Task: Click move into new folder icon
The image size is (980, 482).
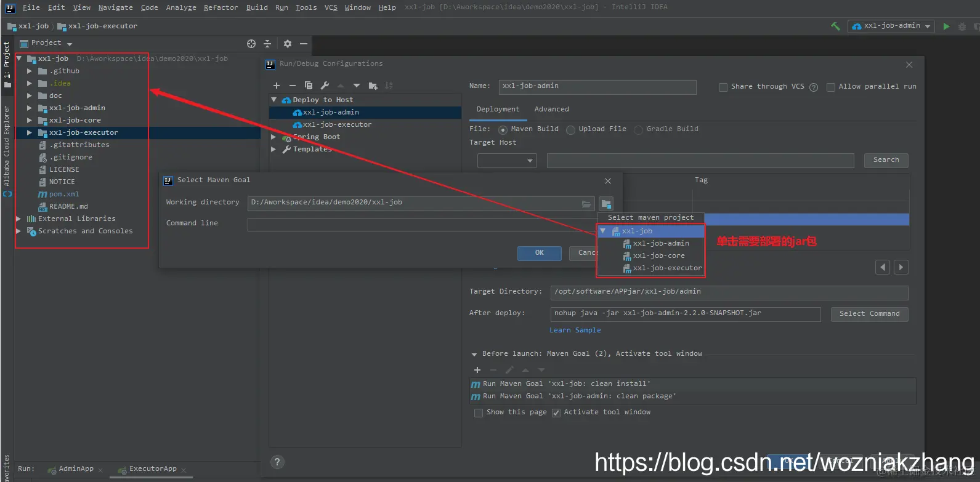Action: click(373, 86)
